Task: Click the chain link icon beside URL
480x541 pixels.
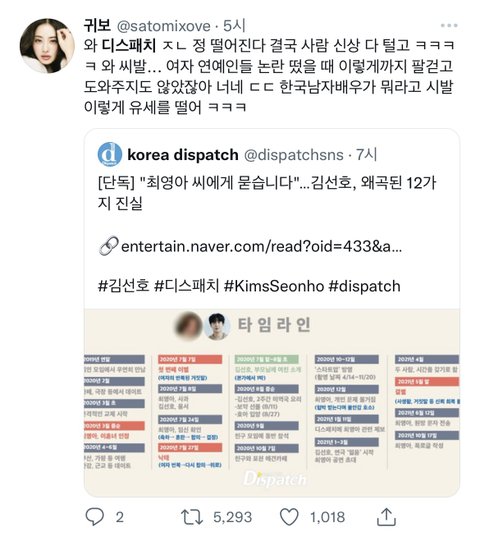Action: tap(109, 246)
